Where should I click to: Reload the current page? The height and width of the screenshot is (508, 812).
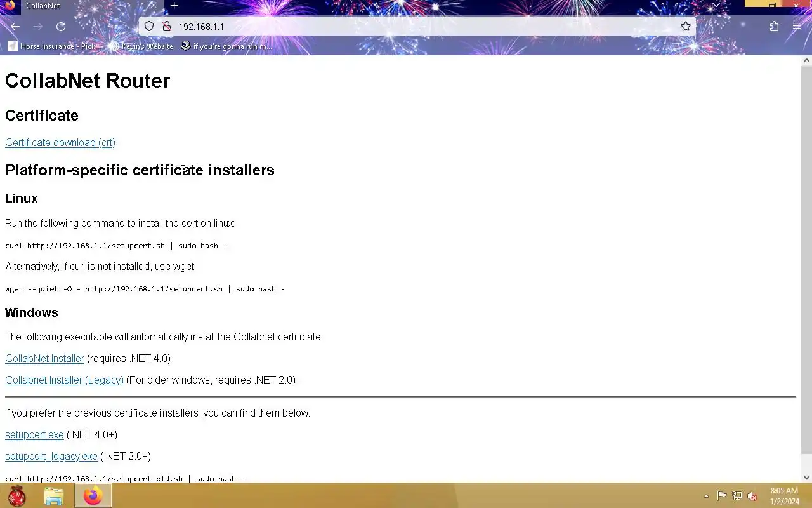pos(61,27)
